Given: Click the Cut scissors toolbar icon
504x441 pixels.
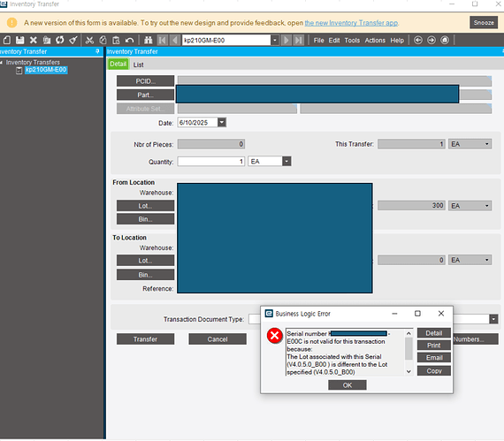Looking at the screenshot, I should point(89,40).
